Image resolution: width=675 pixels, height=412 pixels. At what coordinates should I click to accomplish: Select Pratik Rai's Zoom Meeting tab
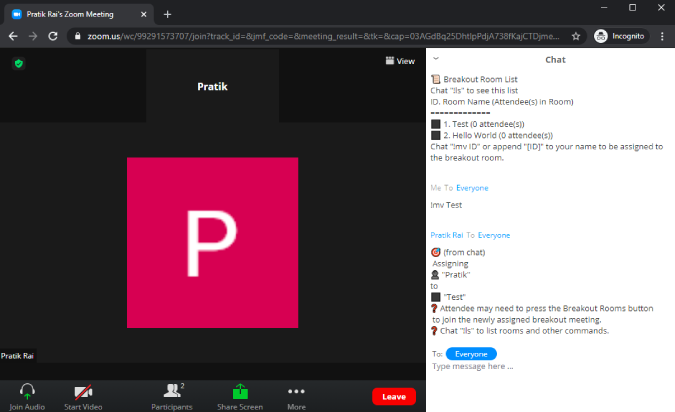tap(79, 14)
